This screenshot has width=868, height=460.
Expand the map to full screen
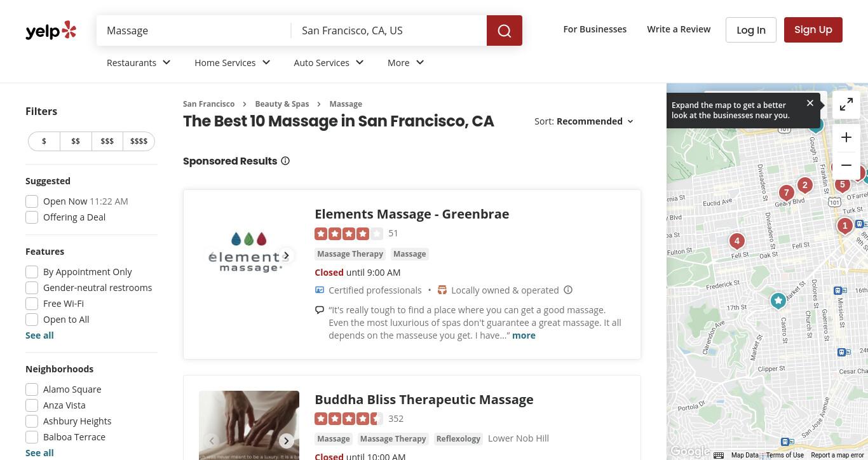[x=846, y=105]
